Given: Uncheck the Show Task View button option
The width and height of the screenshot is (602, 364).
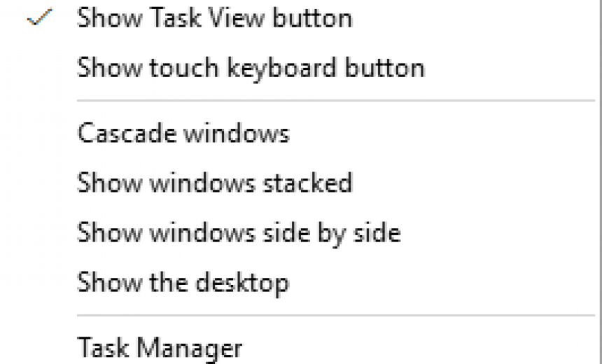Looking at the screenshot, I should tap(214, 19).
